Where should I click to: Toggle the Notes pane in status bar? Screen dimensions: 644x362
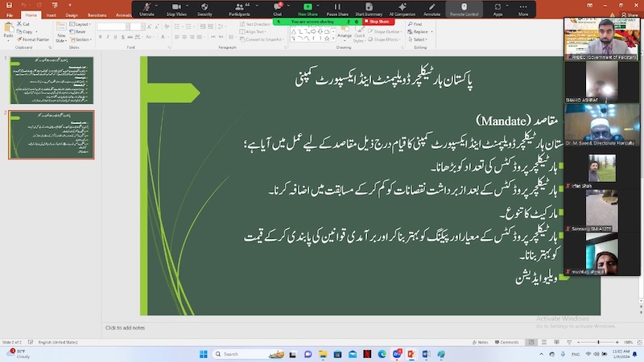click(481, 342)
